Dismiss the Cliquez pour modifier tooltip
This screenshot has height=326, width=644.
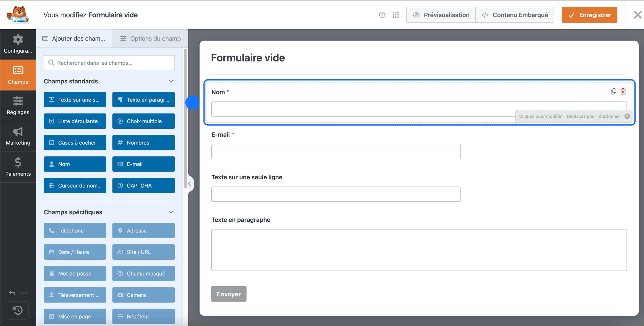tap(627, 116)
